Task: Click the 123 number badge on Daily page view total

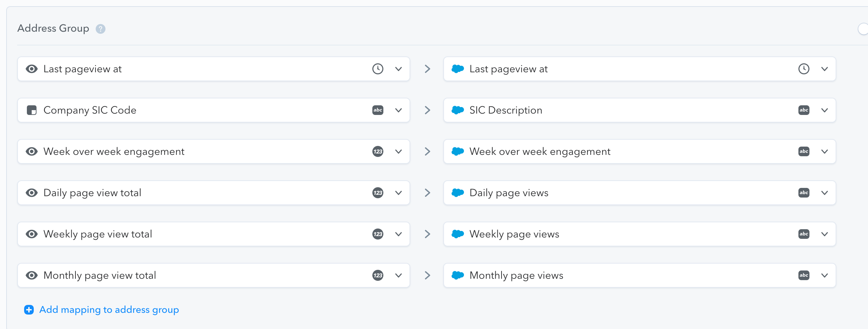Action: tap(378, 193)
